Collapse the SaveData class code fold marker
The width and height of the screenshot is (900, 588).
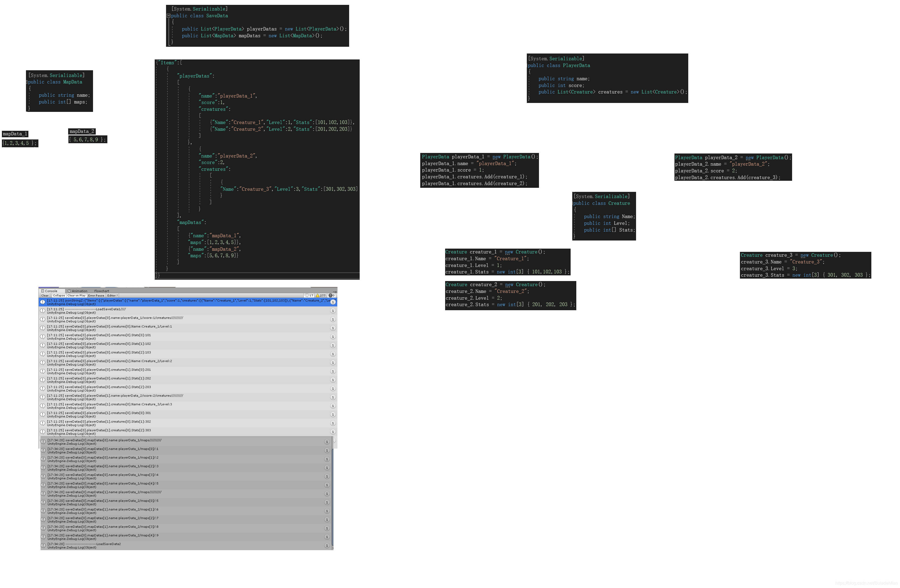tap(168, 16)
